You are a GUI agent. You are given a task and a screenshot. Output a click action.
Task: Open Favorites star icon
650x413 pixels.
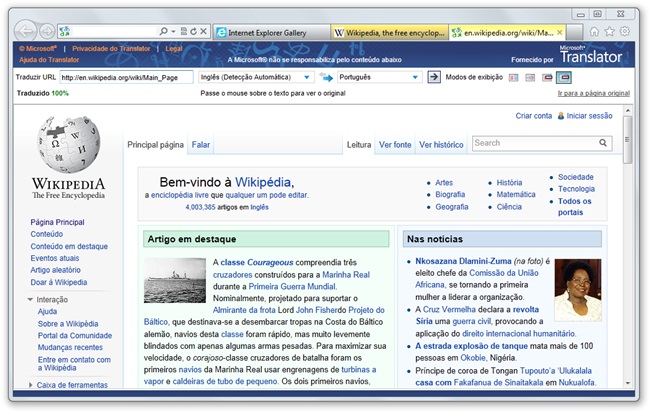[x=609, y=32]
